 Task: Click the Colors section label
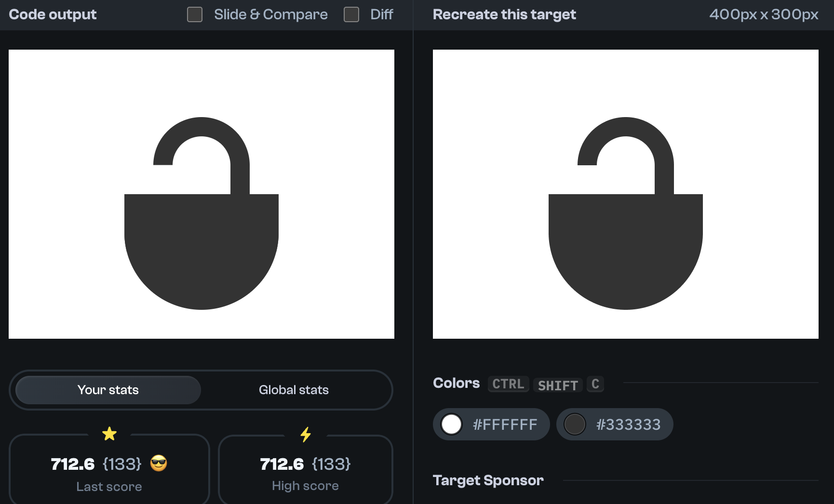click(x=457, y=383)
